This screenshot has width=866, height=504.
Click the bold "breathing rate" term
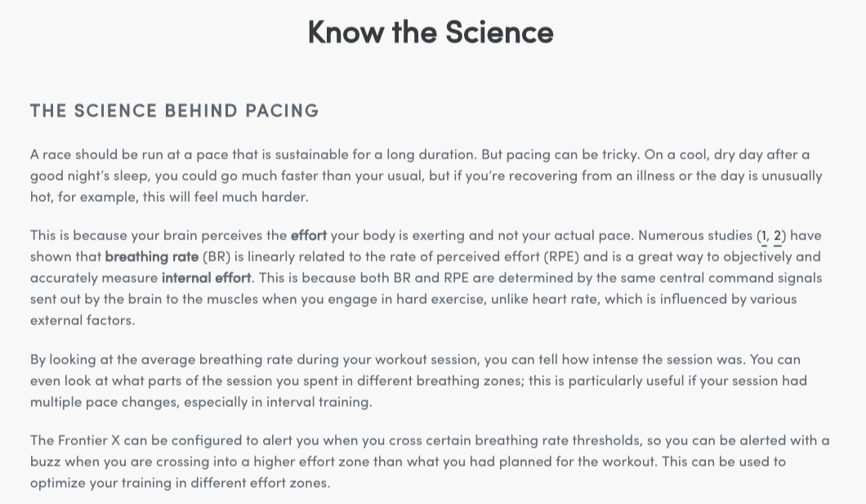pos(151,256)
